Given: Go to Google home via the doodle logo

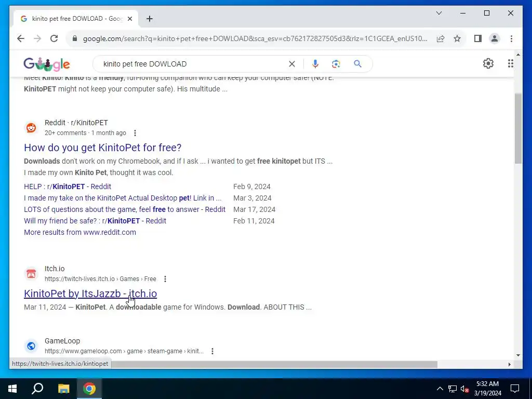Looking at the screenshot, I should coord(47,64).
